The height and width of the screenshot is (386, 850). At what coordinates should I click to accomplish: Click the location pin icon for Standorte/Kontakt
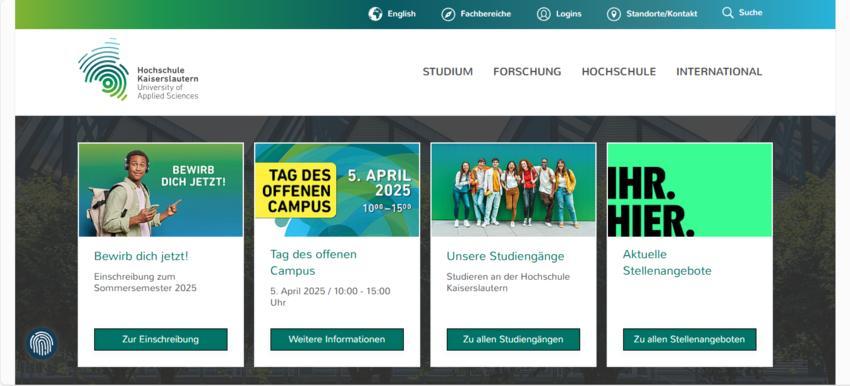tap(614, 14)
